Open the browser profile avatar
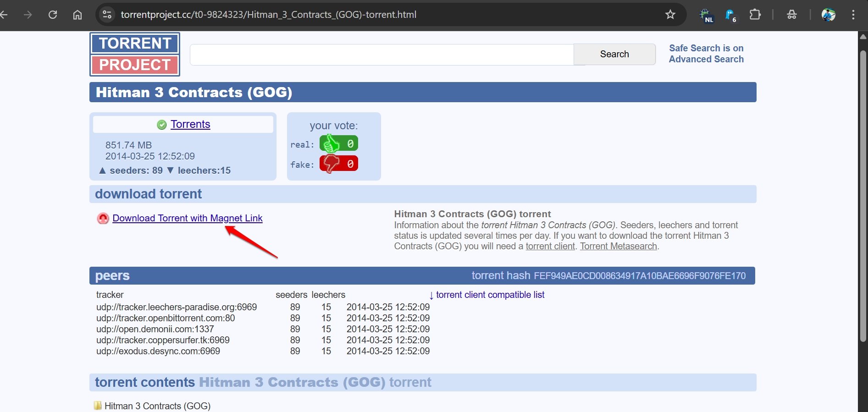Screen dimensions: 868x412 tap(828, 15)
